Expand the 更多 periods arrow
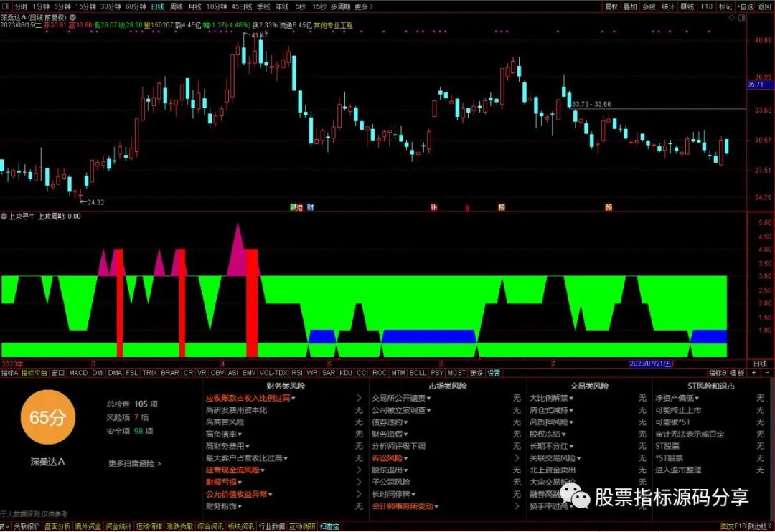The height and width of the screenshot is (532, 775). (365, 6)
